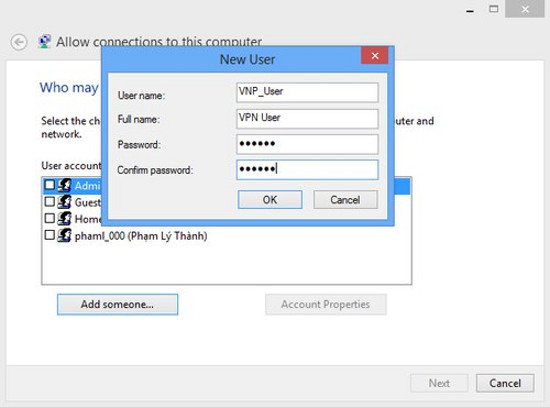Click the Administrator user account icon
The image size is (550, 408).
(x=64, y=185)
